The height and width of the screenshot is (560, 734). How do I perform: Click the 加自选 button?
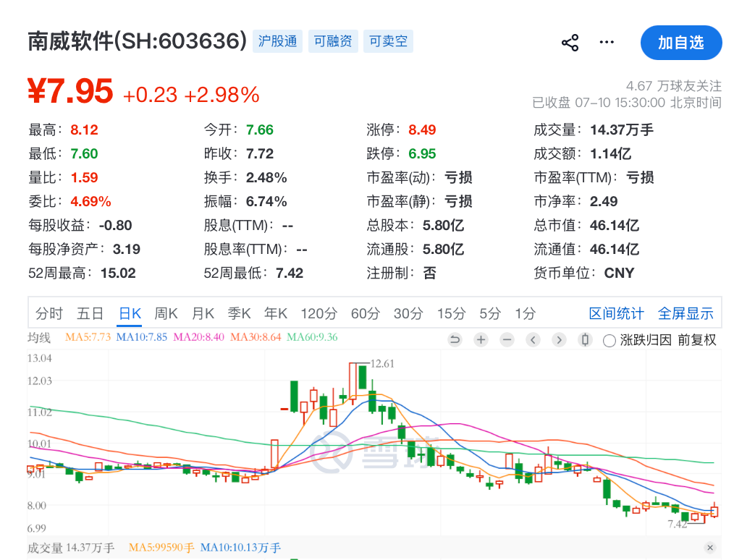pyautogui.click(x=681, y=43)
